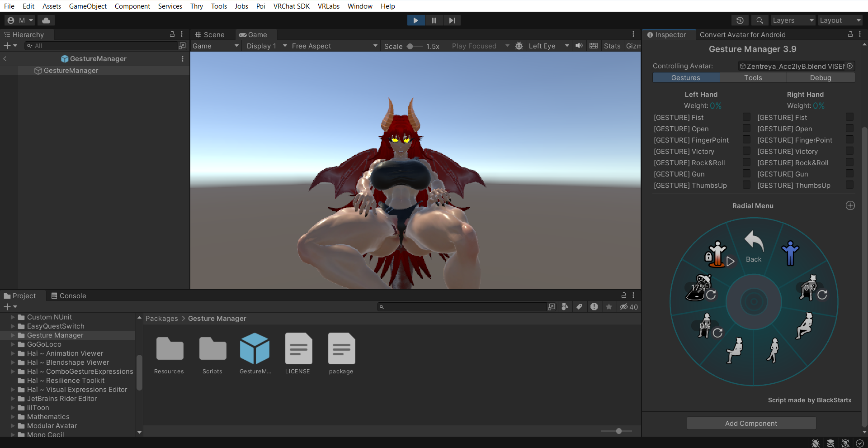The height and width of the screenshot is (448, 868).
Task: Select the Back arrow in the radial menu
Action: [x=754, y=247]
